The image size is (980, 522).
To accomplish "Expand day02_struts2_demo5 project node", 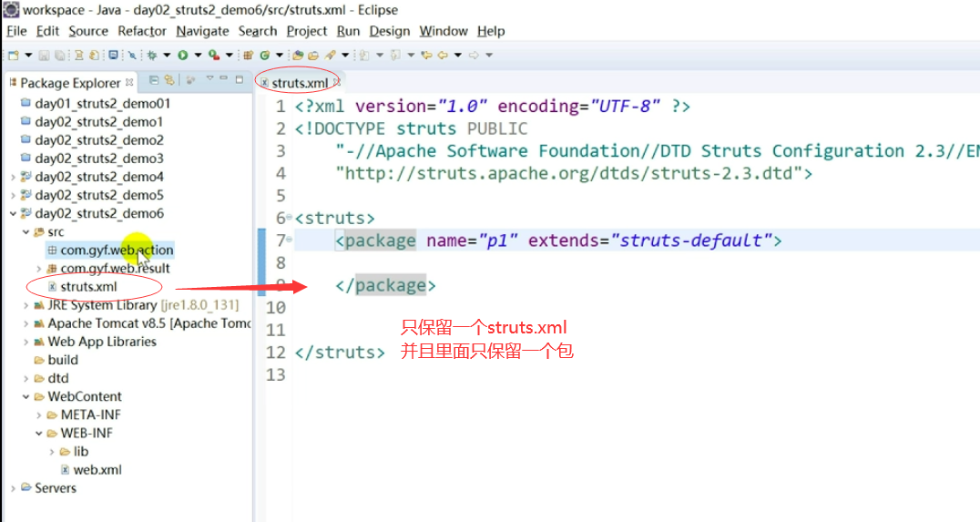I will 13,195.
